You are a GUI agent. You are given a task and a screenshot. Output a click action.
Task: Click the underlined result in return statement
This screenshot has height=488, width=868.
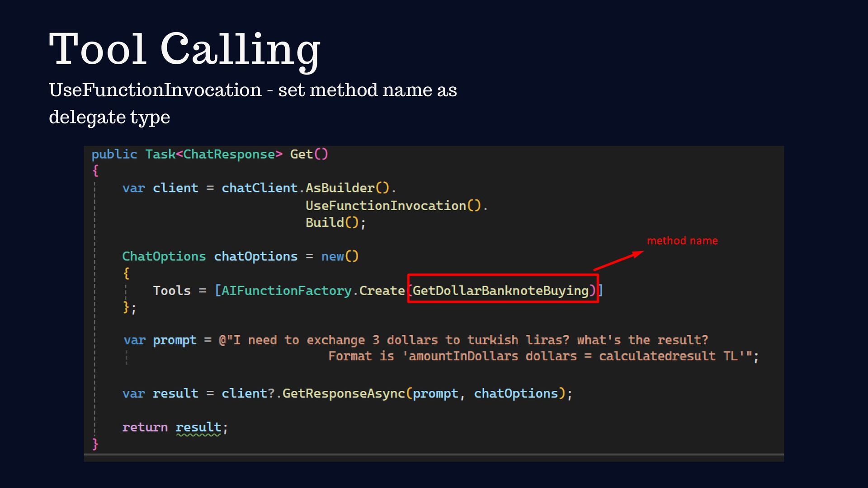(x=198, y=427)
